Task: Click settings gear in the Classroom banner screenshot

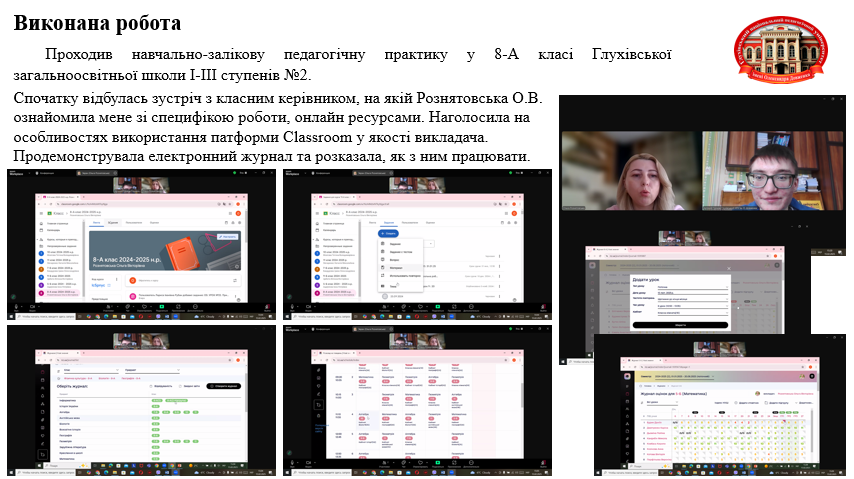Action: (x=240, y=223)
